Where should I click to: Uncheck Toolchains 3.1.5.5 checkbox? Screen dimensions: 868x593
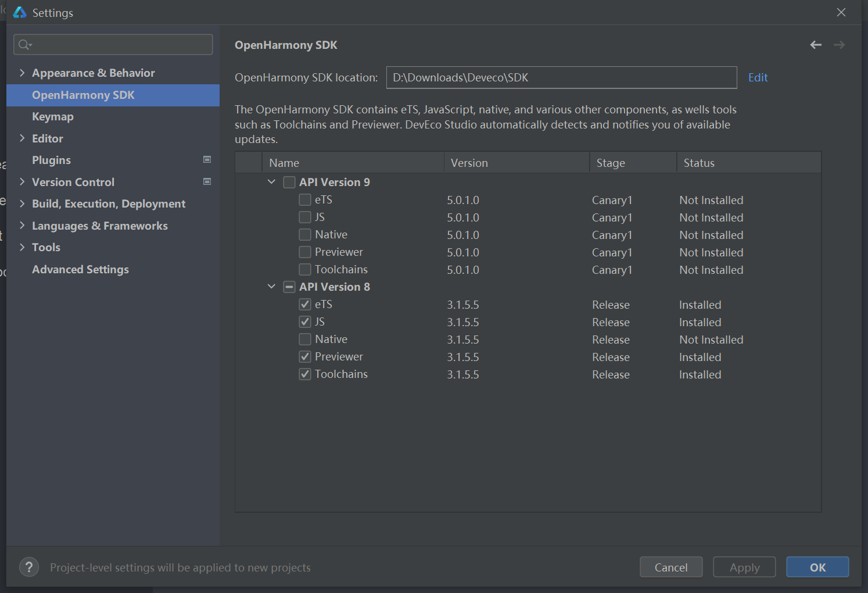coord(304,374)
